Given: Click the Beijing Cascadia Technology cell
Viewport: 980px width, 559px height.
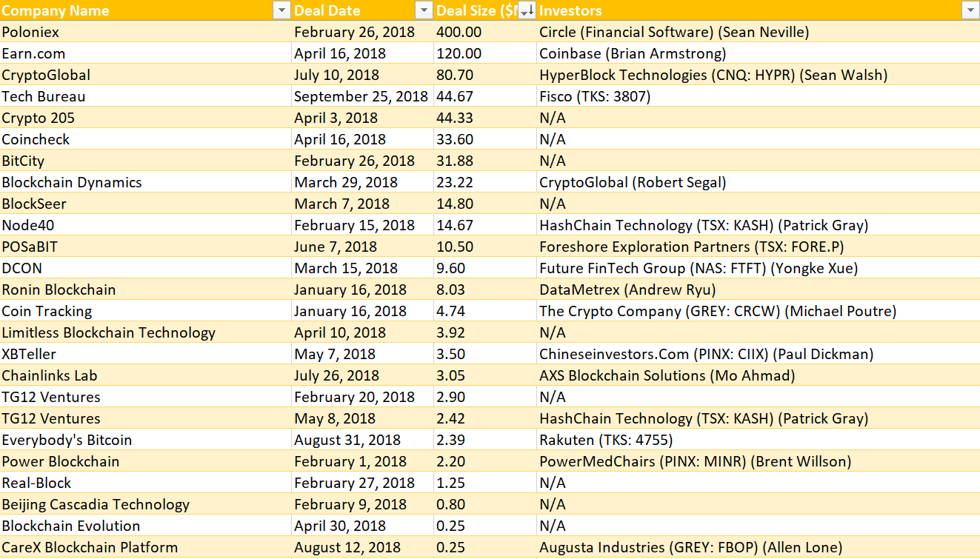Looking at the screenshot, I should pos(146,504).
